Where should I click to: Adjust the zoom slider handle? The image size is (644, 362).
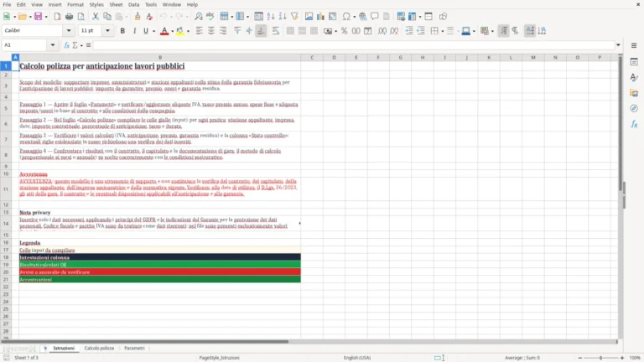click(600, 358)
